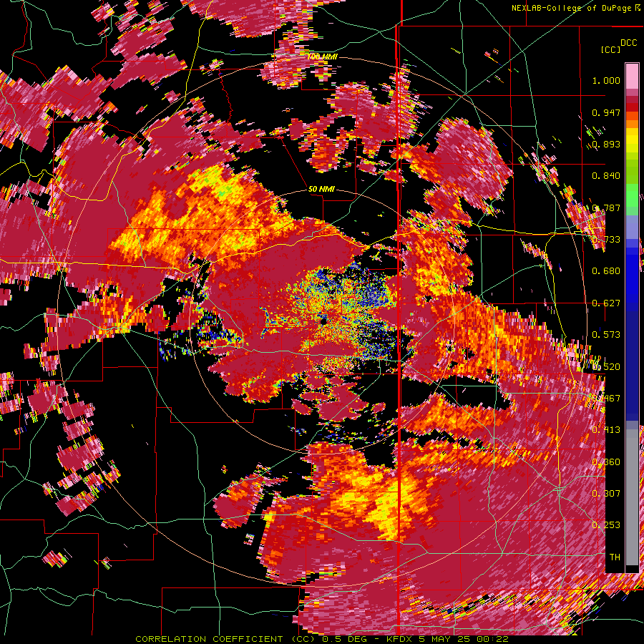Viewport: 644px width, 644px height.
Task: Click the 0.573 value on the color scale
Action: coord(606,335)
